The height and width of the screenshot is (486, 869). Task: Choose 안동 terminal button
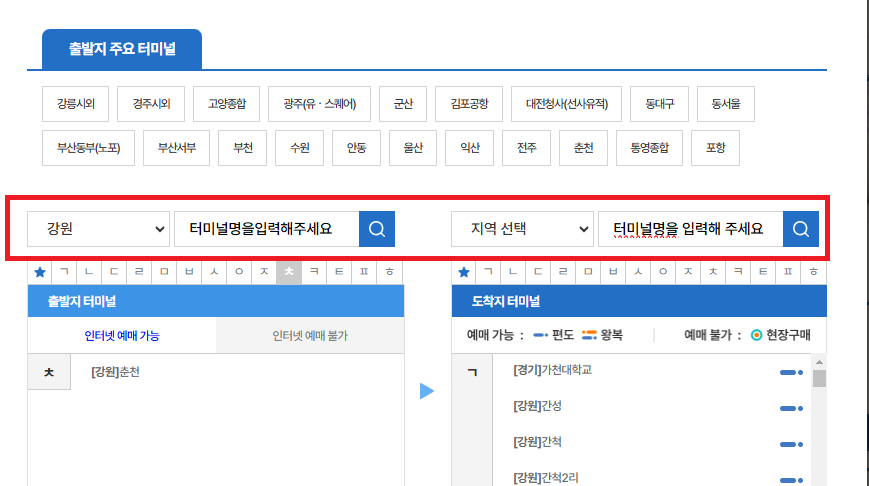pyautogui.click(x=356, y=148)
